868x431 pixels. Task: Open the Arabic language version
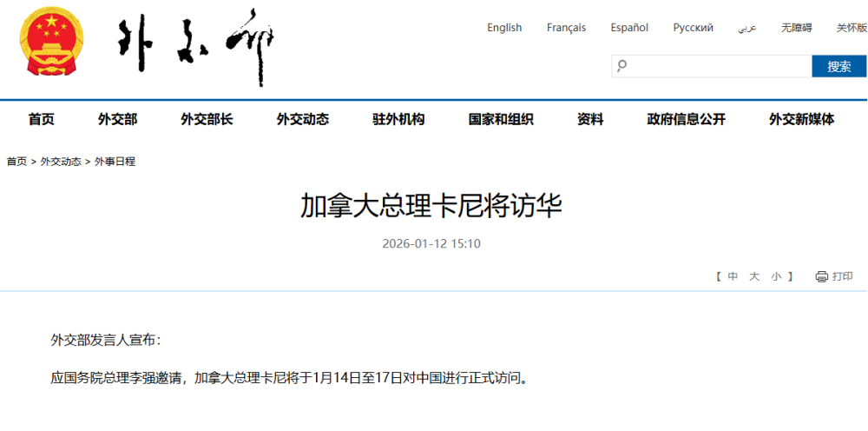click(746, 28)
